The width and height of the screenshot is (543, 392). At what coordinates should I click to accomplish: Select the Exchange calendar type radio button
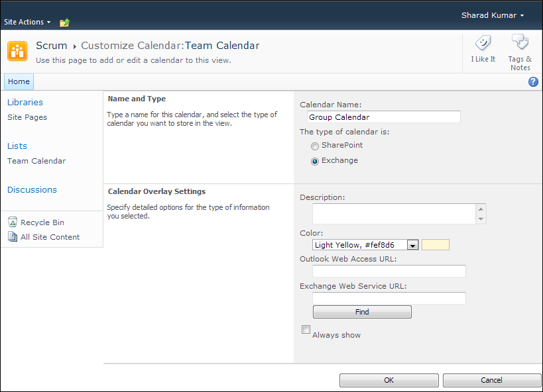[x=314, y=162]
